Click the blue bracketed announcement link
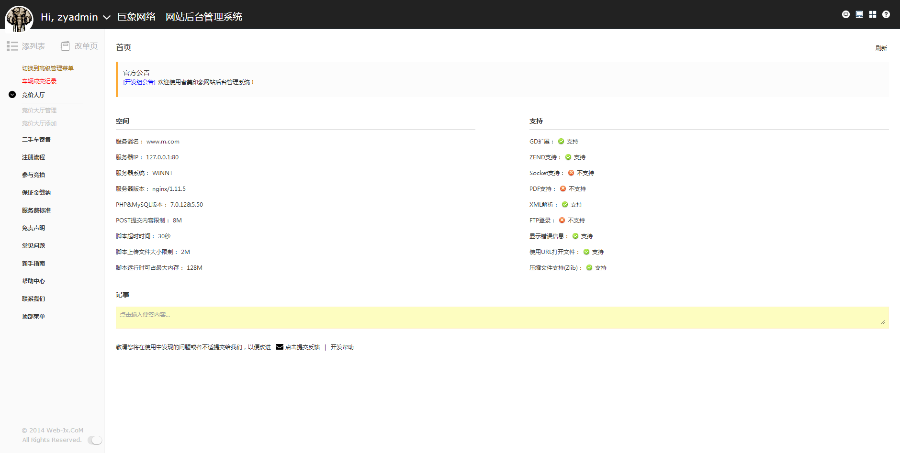The height and width of the screenshot is (453, 900). click(x=139, y=82)
